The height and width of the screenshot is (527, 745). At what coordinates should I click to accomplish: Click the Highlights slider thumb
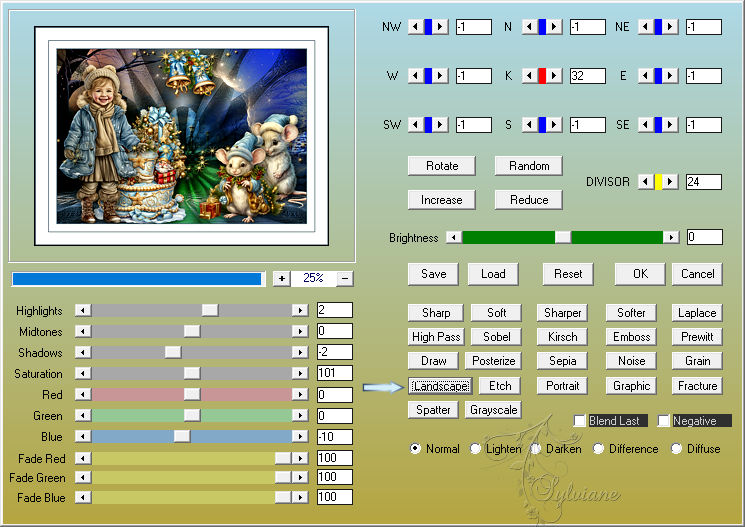point(210,310)
